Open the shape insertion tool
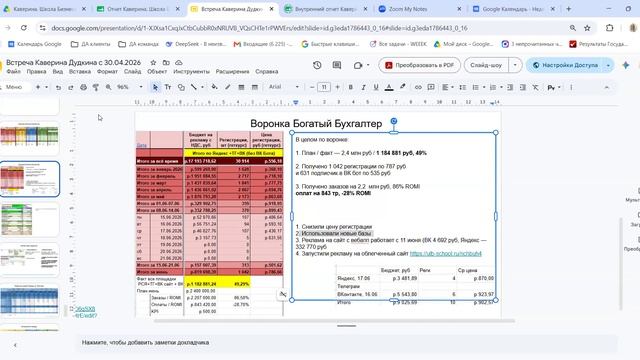The width and height of the screenshot is (640, 360). click(181, 87)
